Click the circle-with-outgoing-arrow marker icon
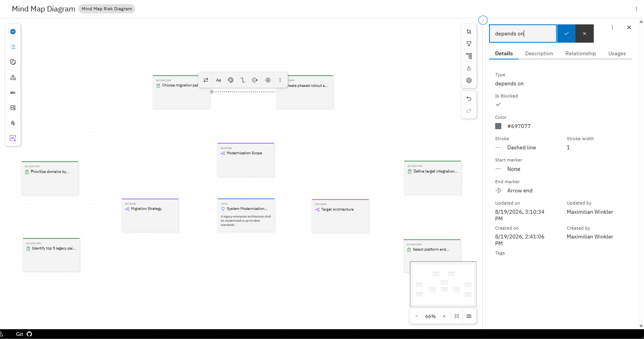Image resolution: width=644 pixels, height=339 pixels. (255, 80)
